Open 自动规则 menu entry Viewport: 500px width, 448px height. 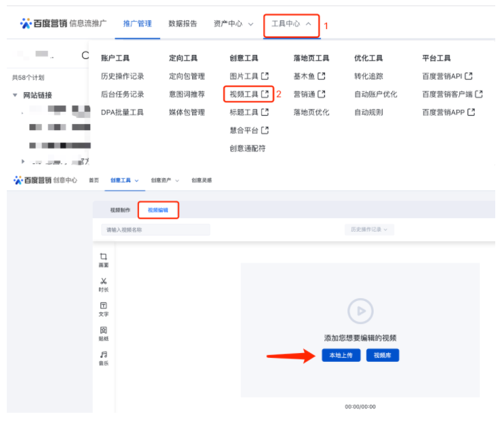(x=368, y=112)
